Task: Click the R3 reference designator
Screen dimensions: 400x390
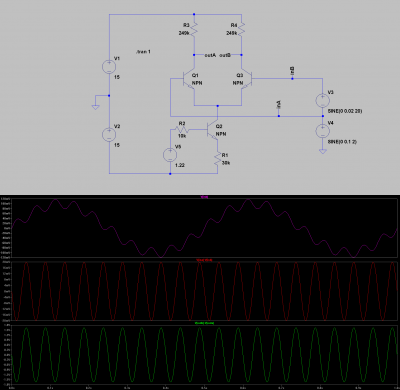Action: coord(186,25)
